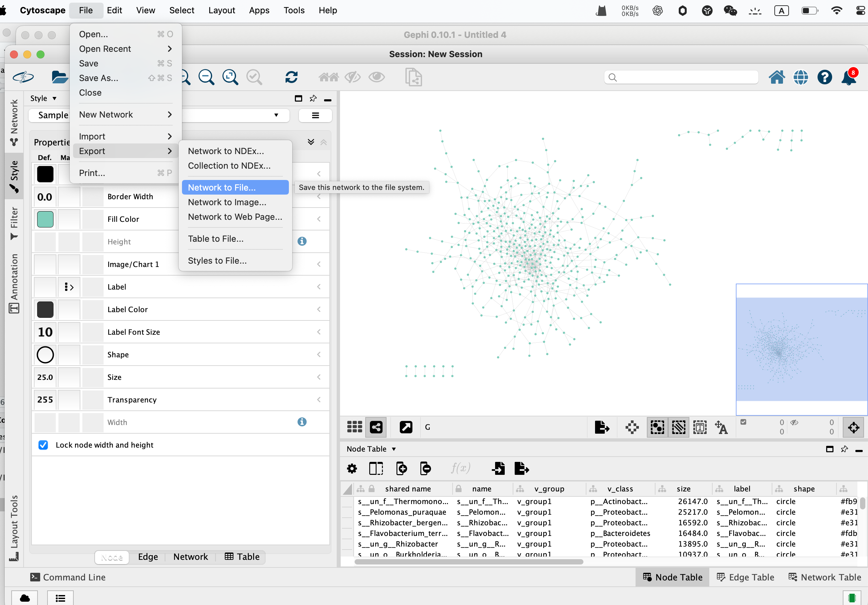This screenshot has height=605, width=868.
Task: Switch to the Edge Table tab
Action: coord(745,577)
